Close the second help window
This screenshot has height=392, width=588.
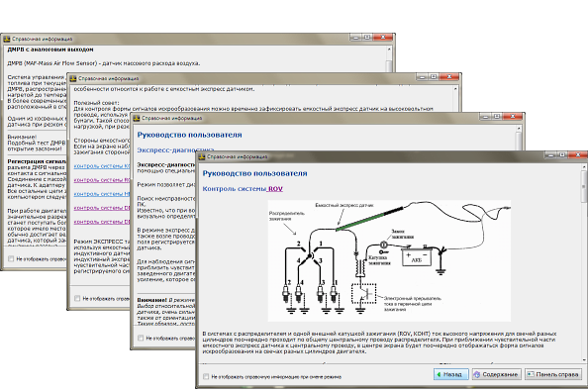click(x=449, y=76)
